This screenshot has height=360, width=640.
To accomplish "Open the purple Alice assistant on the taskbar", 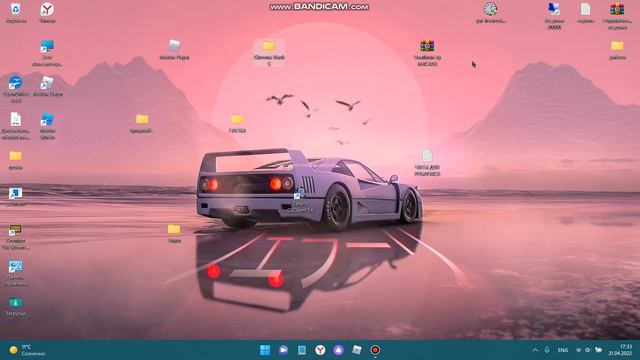I will (338, 350).
